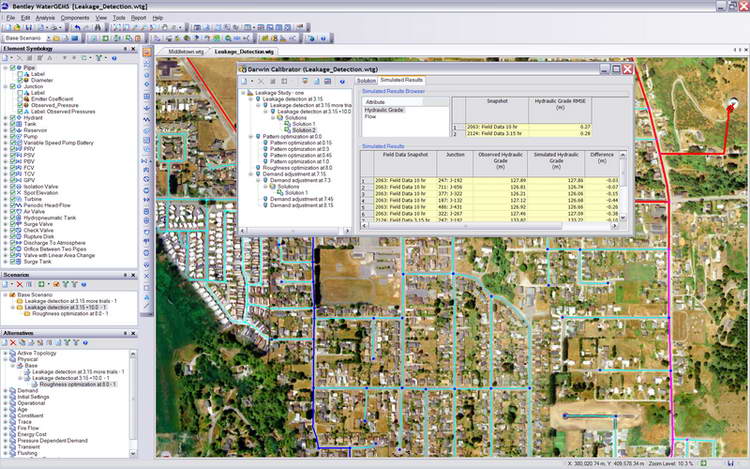Select the Simulated Results tab
This screenshot has width=750, height=469.
click(401, 80)
